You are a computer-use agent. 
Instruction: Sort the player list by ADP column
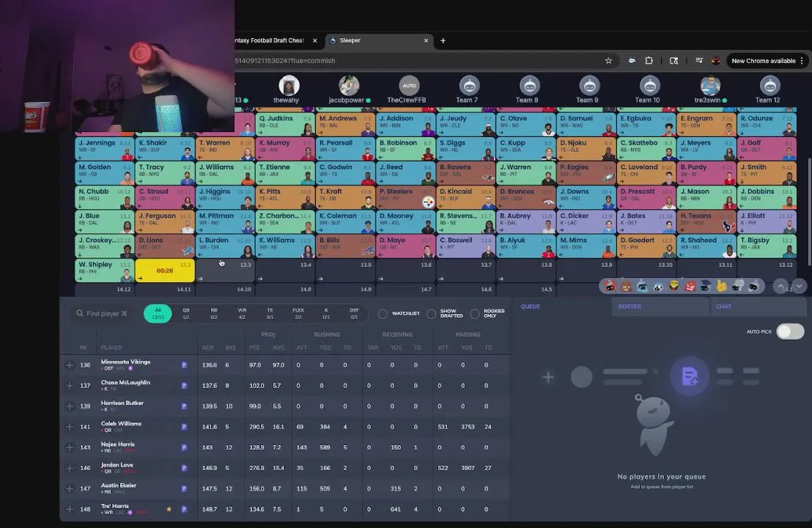(207, 348)
